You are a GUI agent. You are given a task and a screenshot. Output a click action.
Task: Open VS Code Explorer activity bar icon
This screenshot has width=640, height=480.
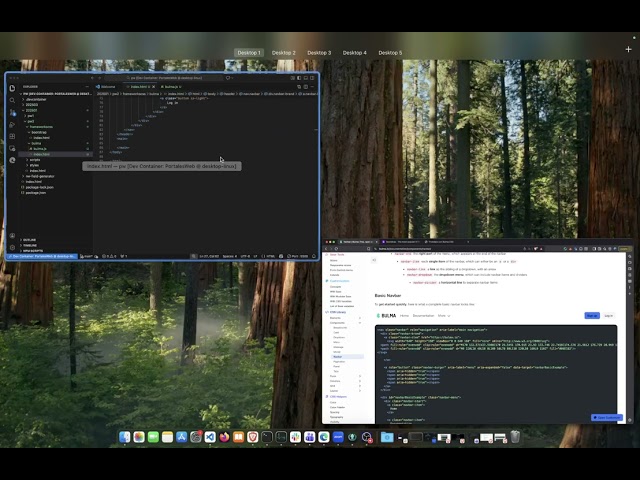[x=12, y=88]
